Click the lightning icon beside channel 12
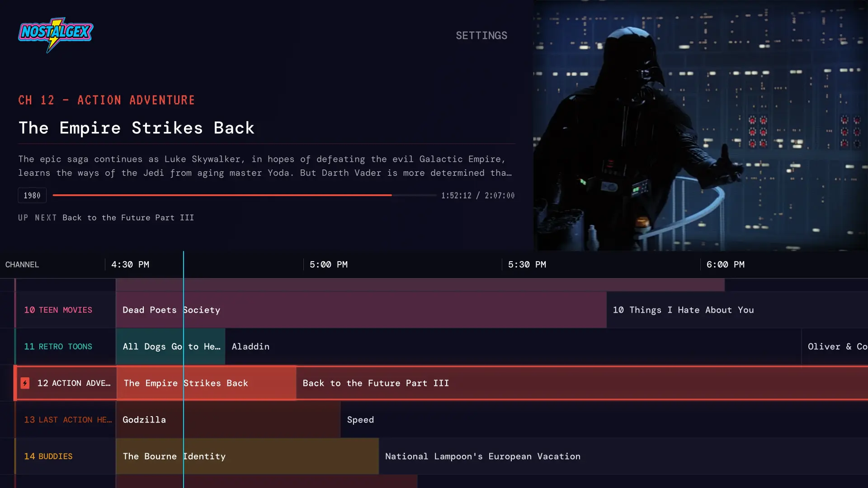868x488 pixels. [x=25, y=383]
